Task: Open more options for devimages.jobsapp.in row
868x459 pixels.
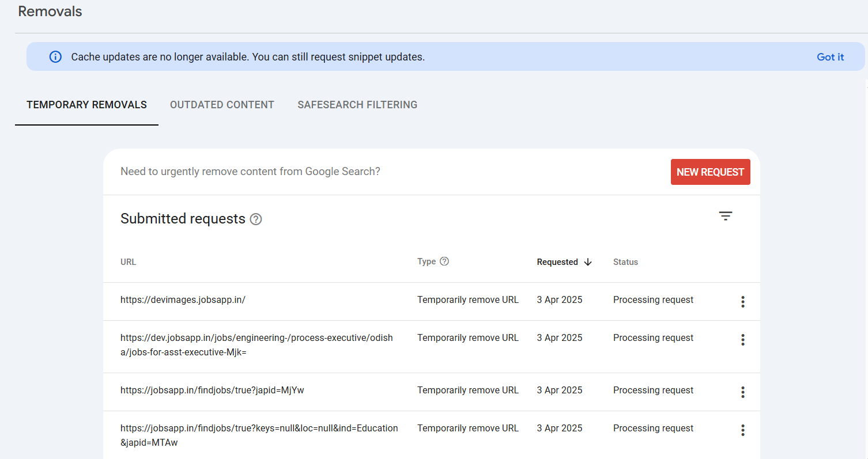Action: 742,301
